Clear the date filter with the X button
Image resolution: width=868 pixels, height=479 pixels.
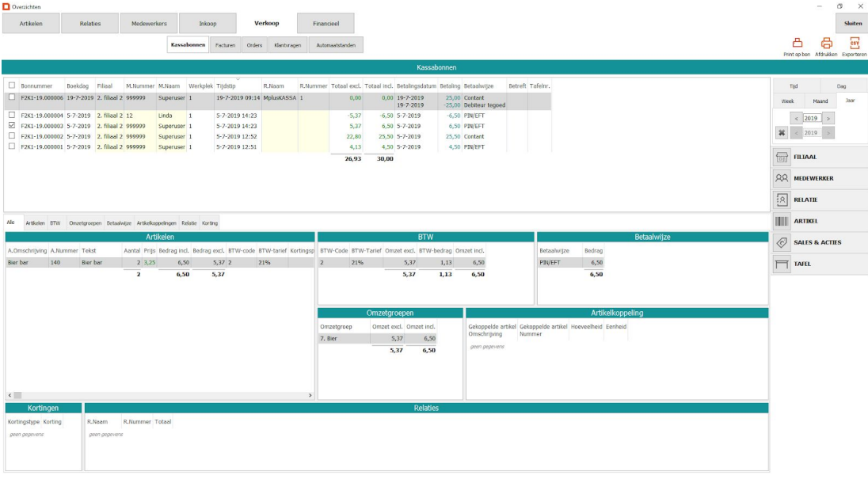click(780, 132)
